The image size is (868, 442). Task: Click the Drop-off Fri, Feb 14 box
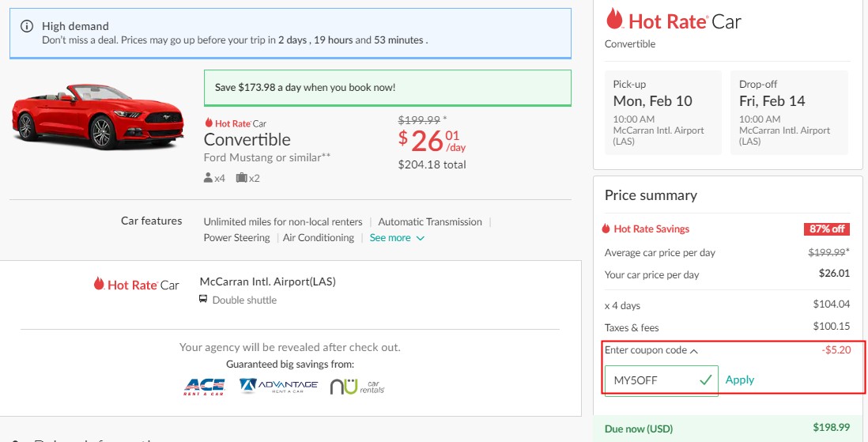click(790, 112)
